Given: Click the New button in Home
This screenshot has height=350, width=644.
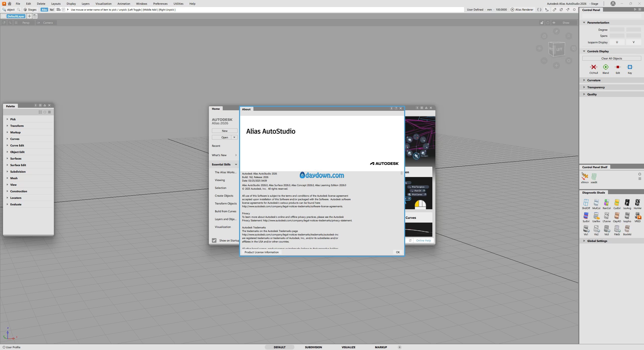Looking at the screenshot, I should (x=224, y=131).
